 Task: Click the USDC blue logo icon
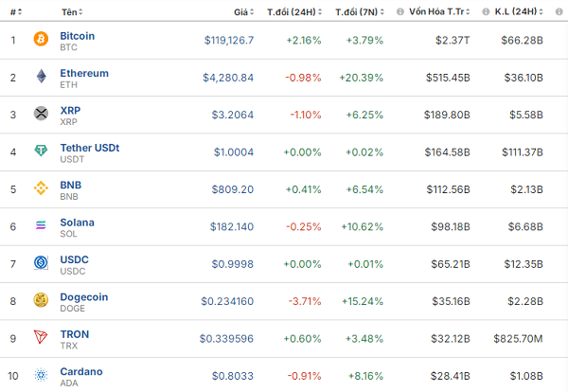41,262
